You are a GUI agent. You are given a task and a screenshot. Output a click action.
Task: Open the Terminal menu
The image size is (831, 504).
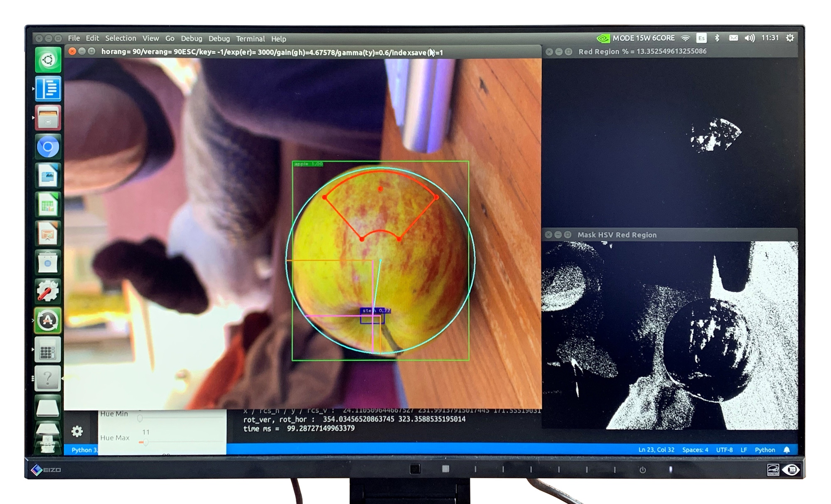(250, 39)
